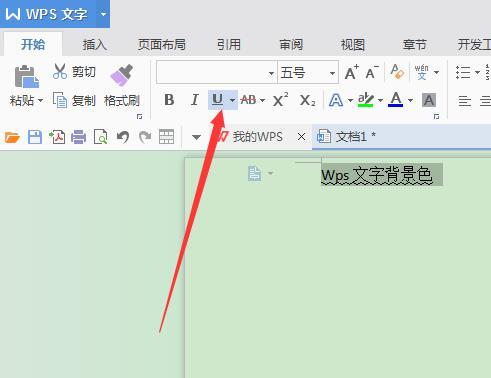Open the font name dropdown arrow
Image resolution: width=491 pixels, height=378 pixels.
[x=271, y=73]
